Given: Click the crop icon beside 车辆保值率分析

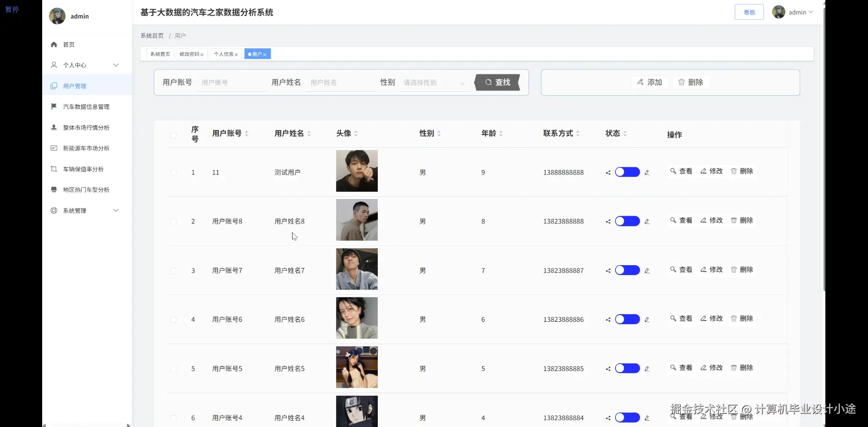Looking at the screenshot, I should 54,169.
